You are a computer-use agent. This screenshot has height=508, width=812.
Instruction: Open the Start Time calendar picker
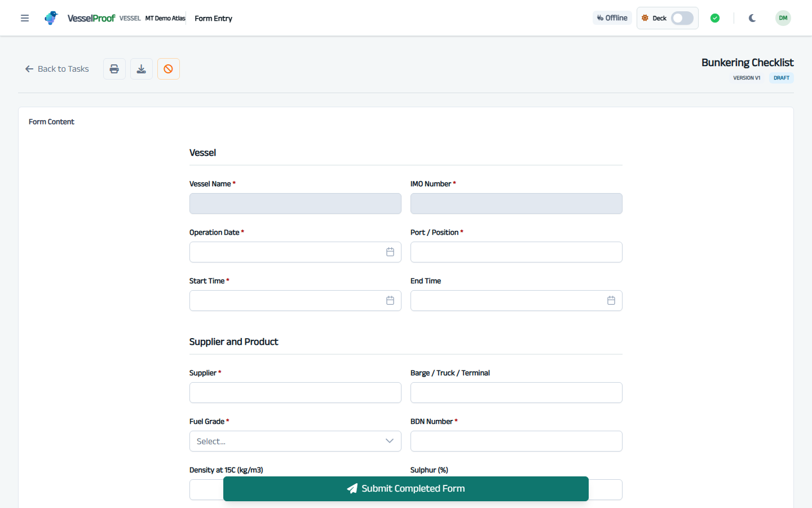coord(390,301)
